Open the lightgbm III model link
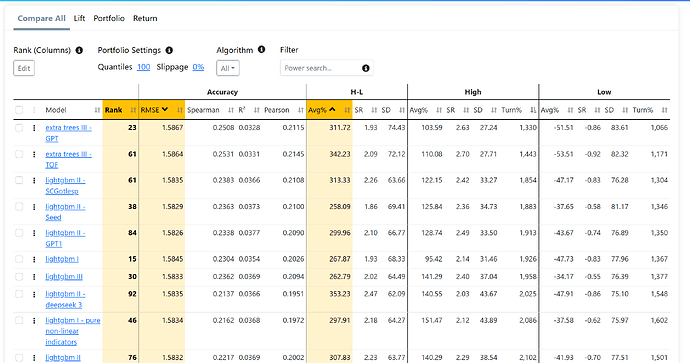 point(64,277)
